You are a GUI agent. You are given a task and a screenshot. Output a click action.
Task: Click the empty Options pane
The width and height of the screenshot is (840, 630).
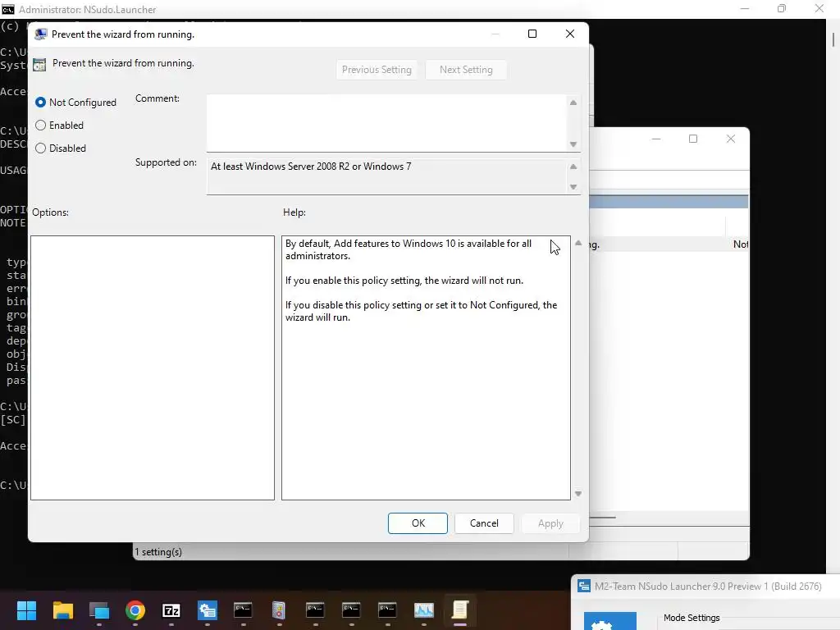pyautogui.click(x=153, y=368)
